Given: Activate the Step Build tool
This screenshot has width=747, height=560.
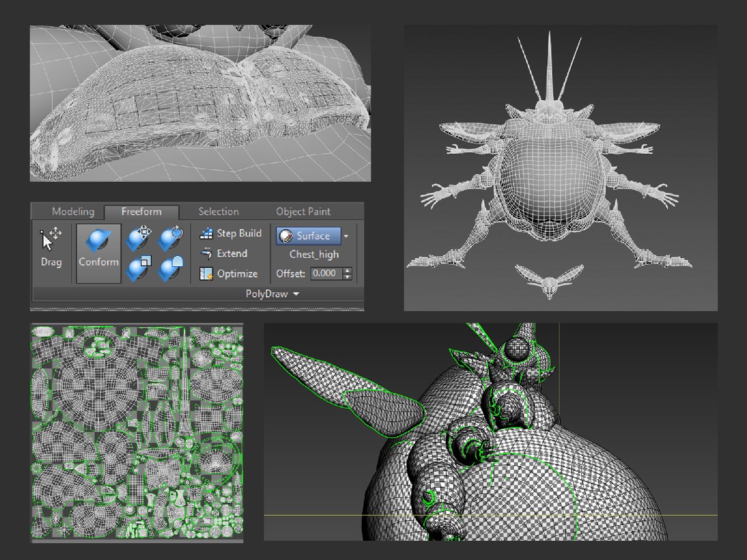Looking at the screenshot, I should pyautogui.click(x=230, y=233).
